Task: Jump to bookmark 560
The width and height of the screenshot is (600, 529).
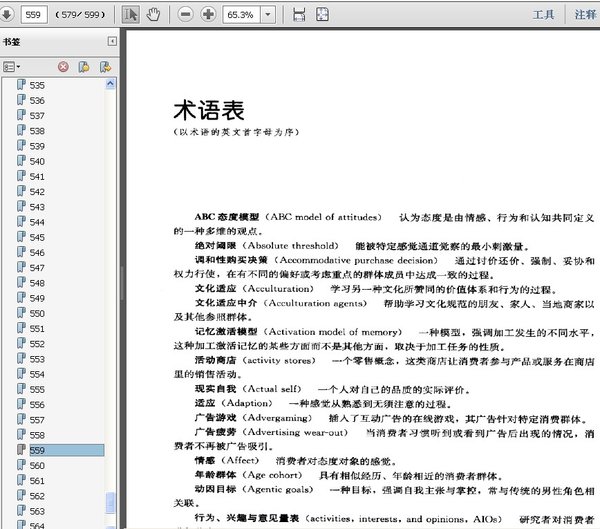Action: (x=37, y=465)
